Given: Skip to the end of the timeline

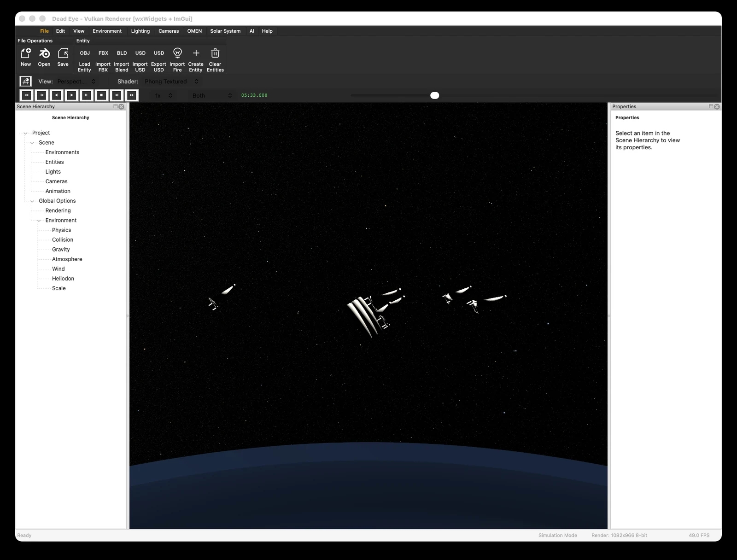Looking at the screenshot, I should [x=117, y=95].
